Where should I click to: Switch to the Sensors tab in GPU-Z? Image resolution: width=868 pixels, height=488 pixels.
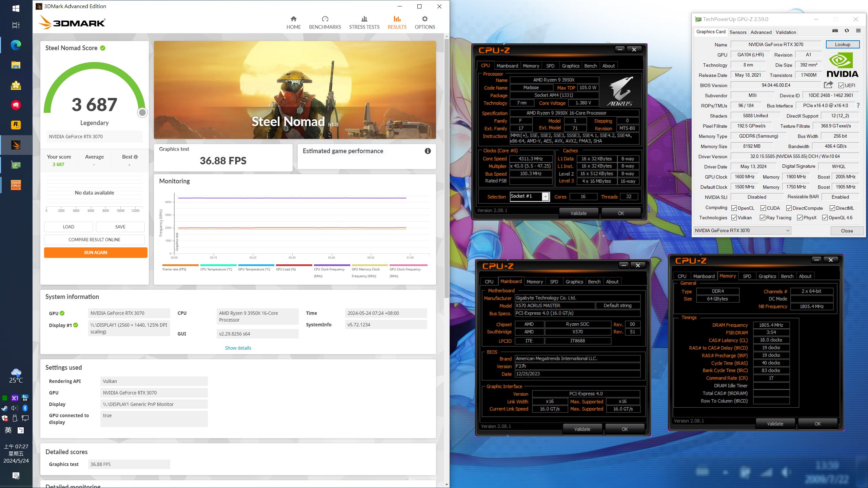coord(738,32)
